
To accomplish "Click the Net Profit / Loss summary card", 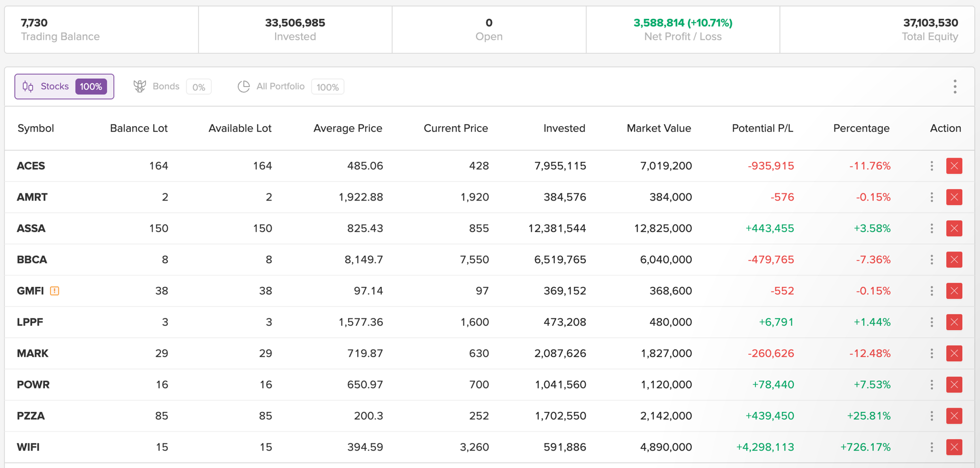I will point(683,30).
